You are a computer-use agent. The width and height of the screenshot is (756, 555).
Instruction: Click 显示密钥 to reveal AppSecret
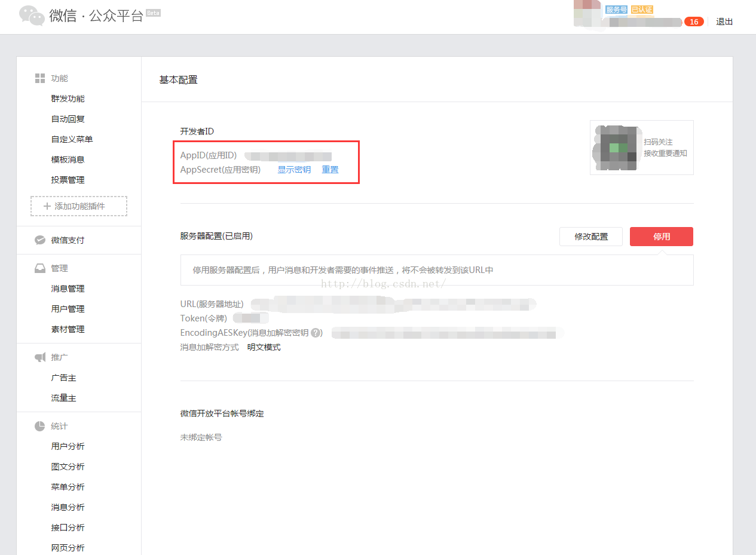pos(294,170)
